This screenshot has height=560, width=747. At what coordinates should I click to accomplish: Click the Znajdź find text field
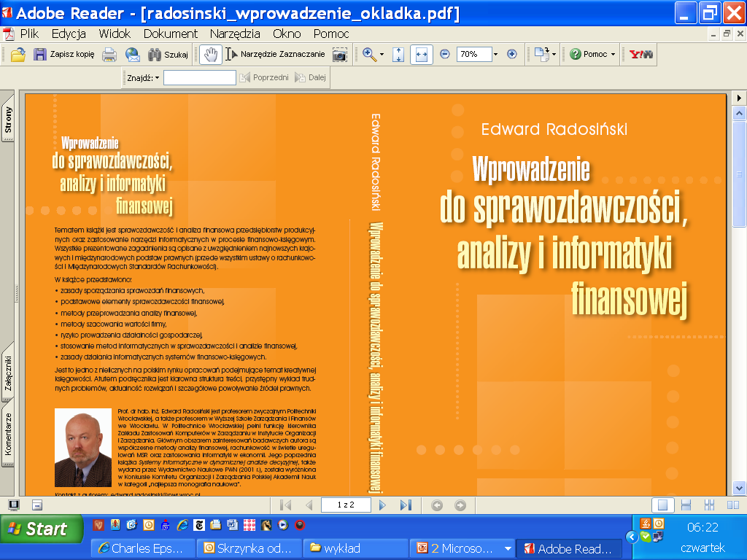point(200,77)
